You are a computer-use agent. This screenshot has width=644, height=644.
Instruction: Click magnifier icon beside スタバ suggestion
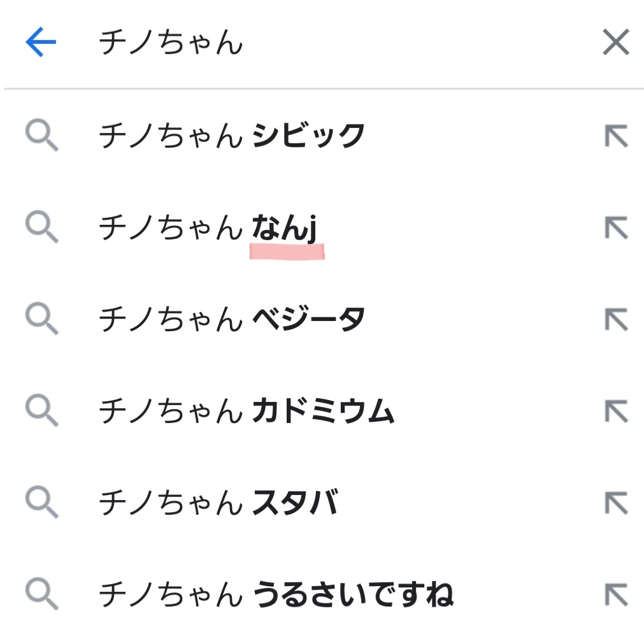(42, 503)
